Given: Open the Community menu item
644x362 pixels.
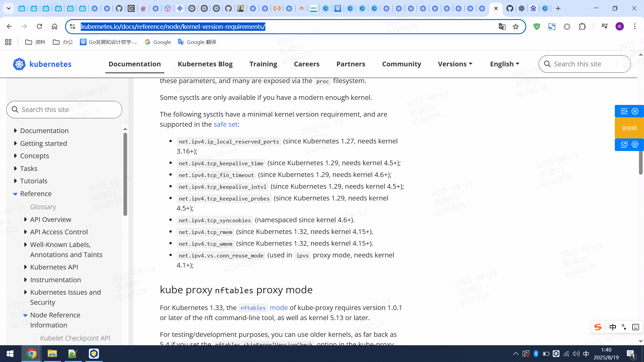Looking at the screenshot, I should point(401,64).
